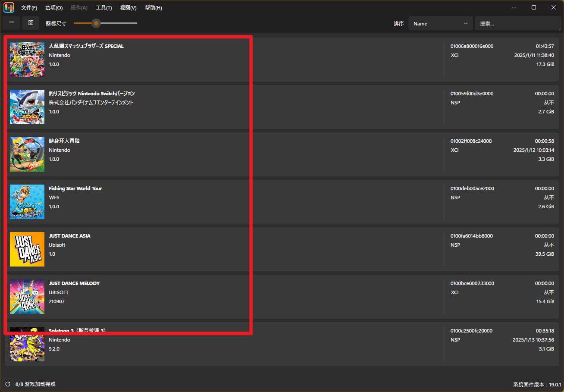Click the play time 00:00:58

[545, 141]
